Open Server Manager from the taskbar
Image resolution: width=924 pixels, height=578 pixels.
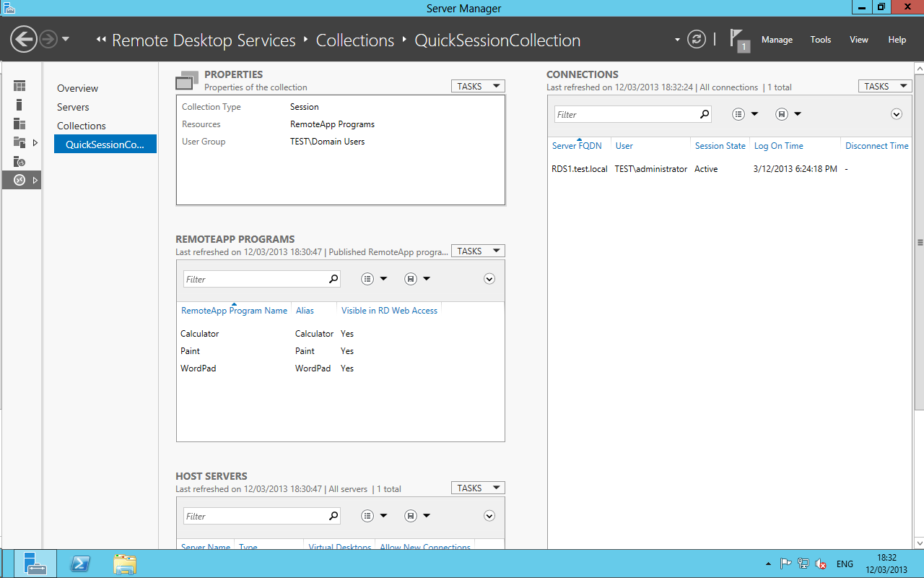tap(35, 564)
